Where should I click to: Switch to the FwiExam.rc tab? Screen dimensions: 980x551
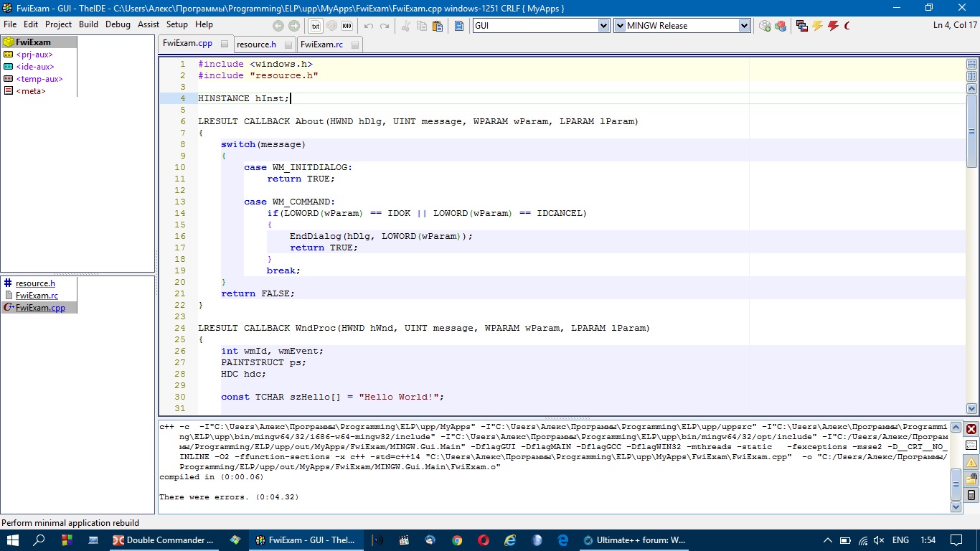point(321,44)
